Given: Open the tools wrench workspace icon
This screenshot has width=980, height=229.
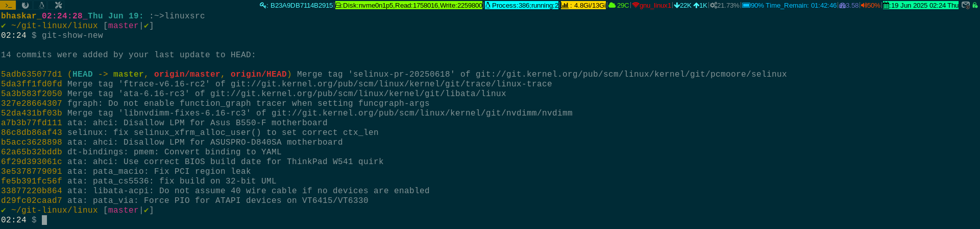Looking at the screenshot, I should pos(58,5).
